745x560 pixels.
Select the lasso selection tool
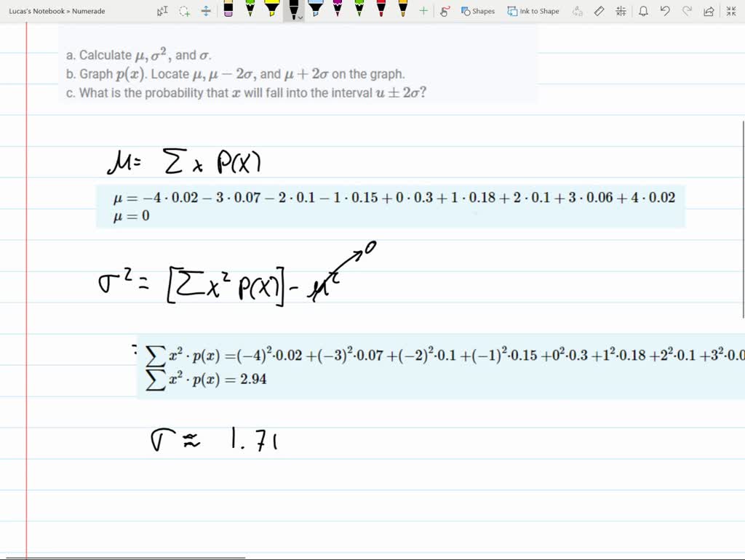pos(184,11)
